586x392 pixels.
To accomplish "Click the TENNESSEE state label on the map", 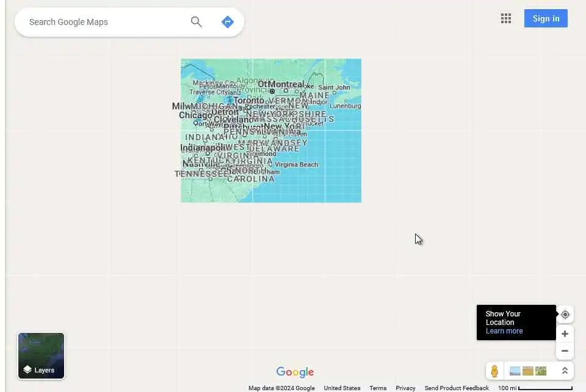I will pos(202,174).
